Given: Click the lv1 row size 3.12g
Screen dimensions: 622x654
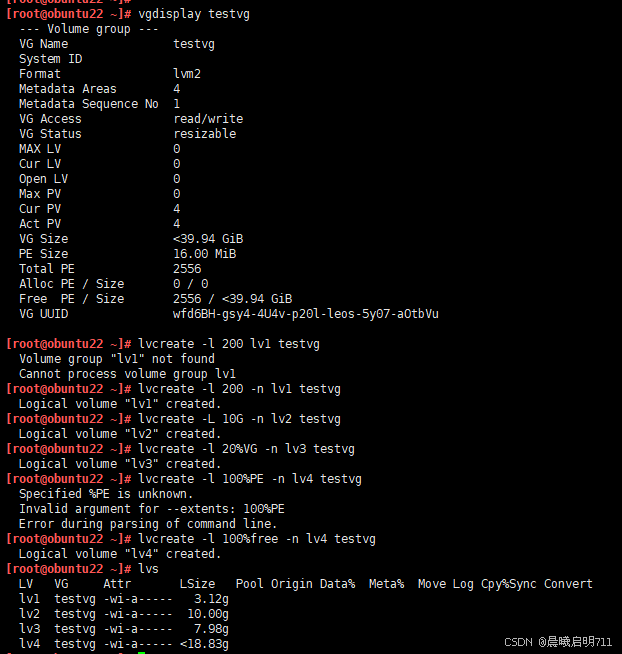Looking at the screenshot, I should [x=211, y=599].
